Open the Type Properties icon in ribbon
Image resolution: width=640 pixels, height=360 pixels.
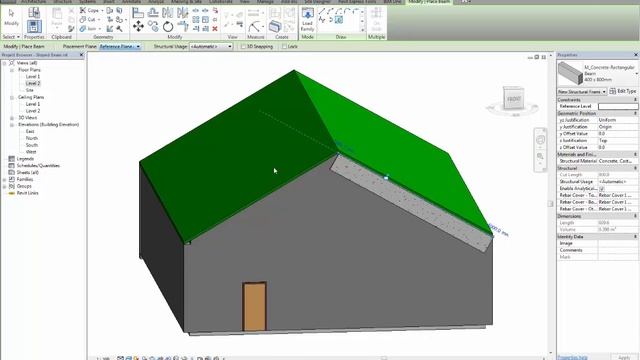(34, 13)
